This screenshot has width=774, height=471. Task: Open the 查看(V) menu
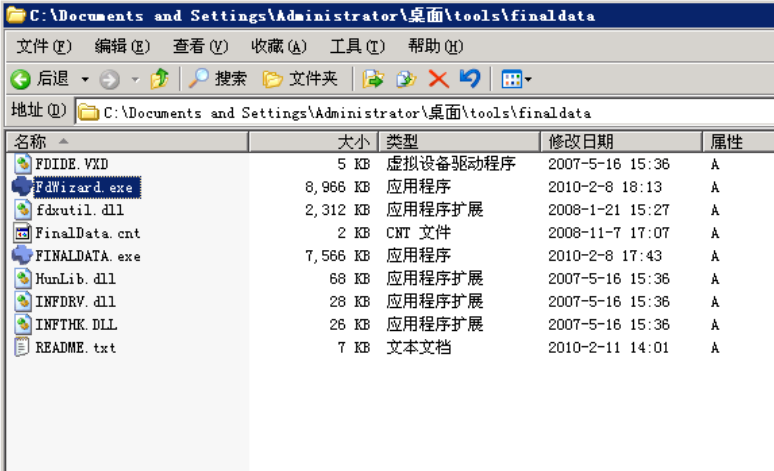pos(200,46)
